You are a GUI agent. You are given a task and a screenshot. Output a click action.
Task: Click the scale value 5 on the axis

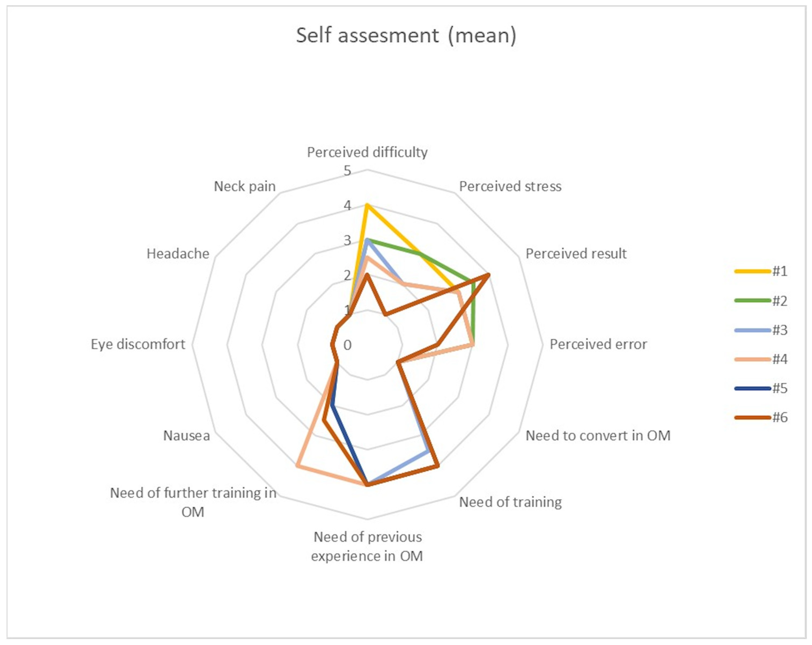point(347,171)
